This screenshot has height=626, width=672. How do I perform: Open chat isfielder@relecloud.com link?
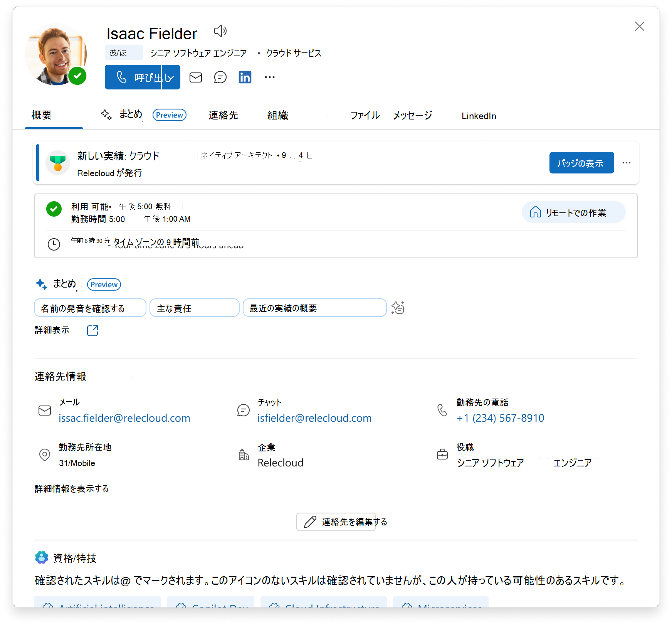click(x=314, y=418)
